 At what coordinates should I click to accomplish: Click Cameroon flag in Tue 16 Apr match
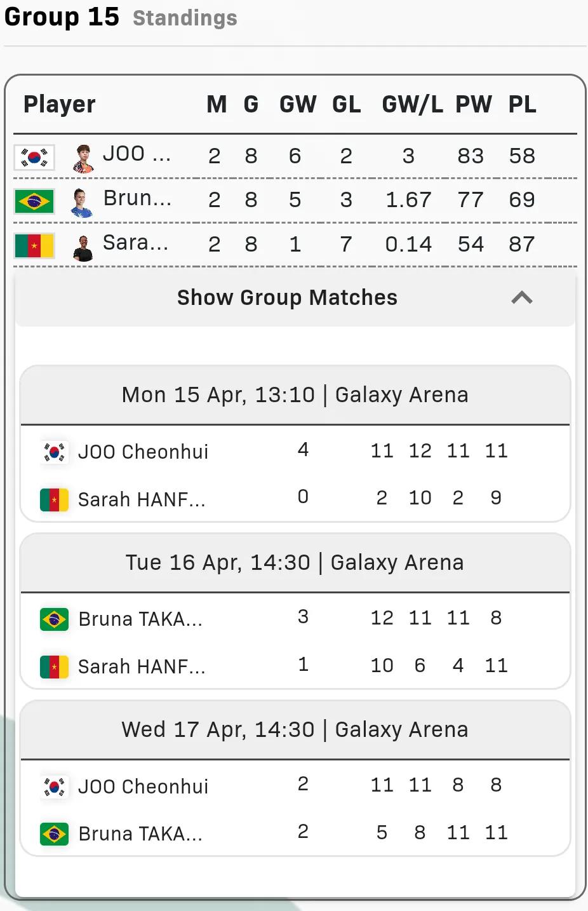(x=54, y=667)
